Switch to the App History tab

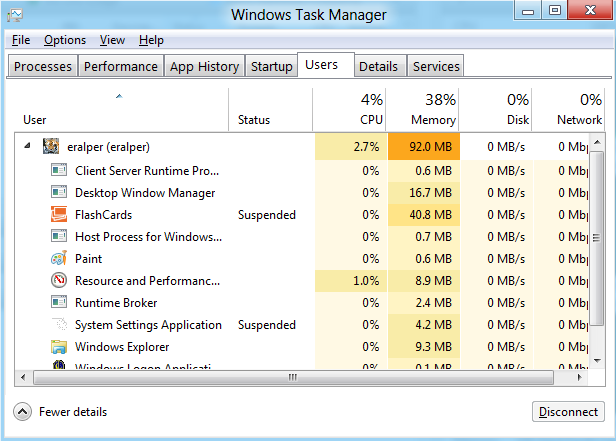tap(204, 66)
